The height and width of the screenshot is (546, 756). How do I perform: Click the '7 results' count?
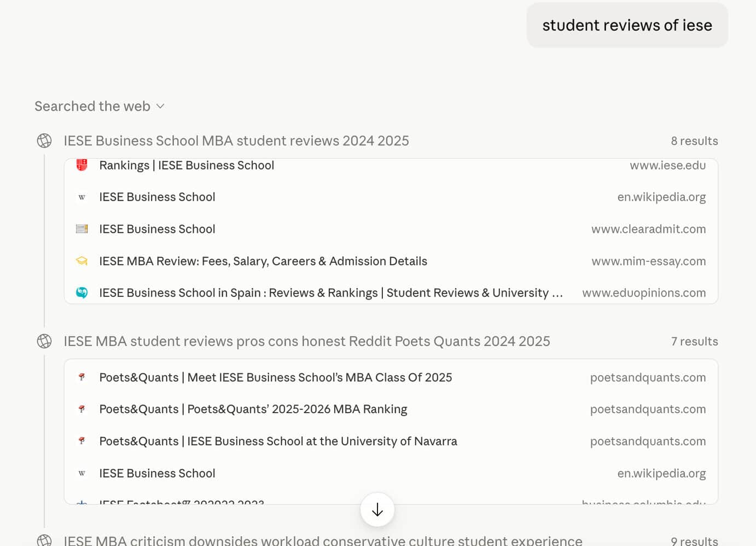click(694, 342)
